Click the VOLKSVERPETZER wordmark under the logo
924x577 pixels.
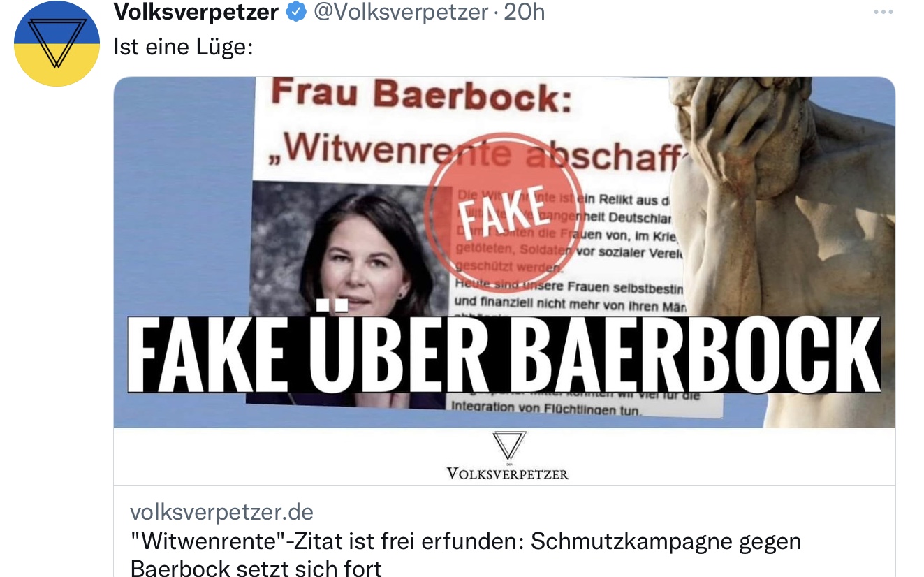click(x=508, y=474)
